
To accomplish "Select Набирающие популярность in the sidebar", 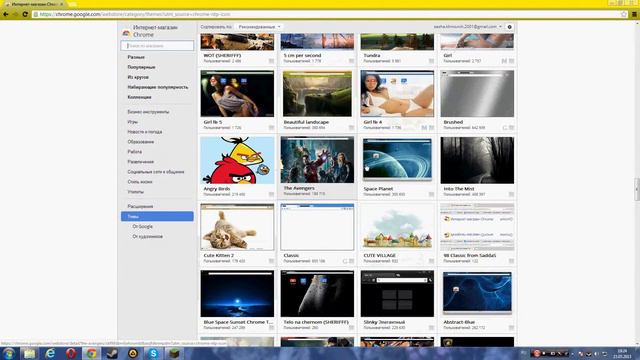I will pyautogui.click(x=158, y=87).
